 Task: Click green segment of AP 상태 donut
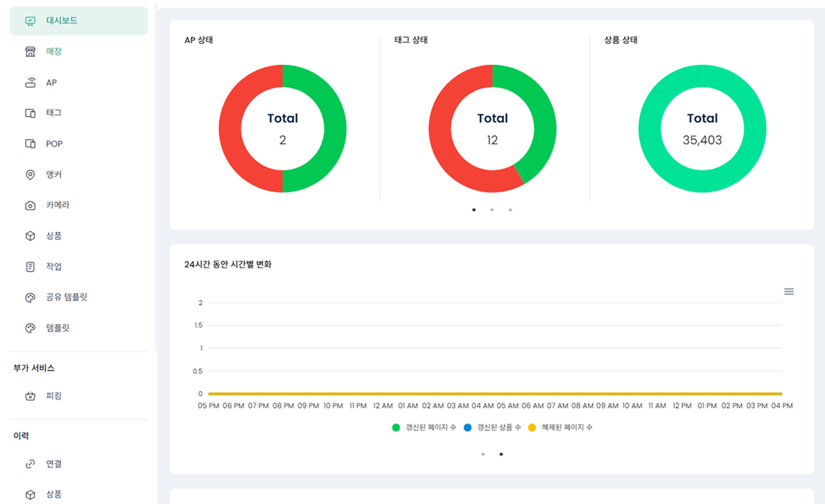tap(335, 129)
